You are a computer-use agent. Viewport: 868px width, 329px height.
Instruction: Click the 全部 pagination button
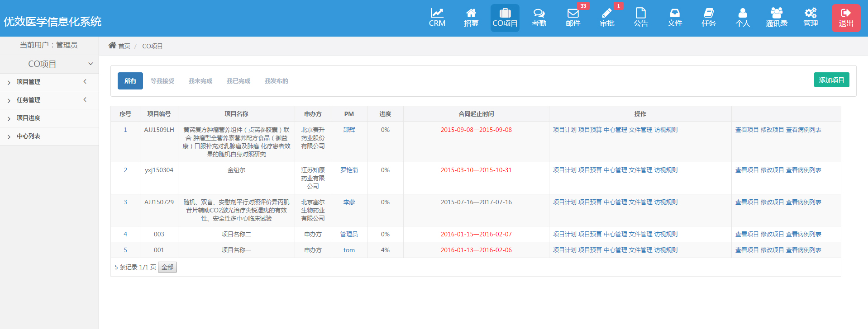(167, 267)
